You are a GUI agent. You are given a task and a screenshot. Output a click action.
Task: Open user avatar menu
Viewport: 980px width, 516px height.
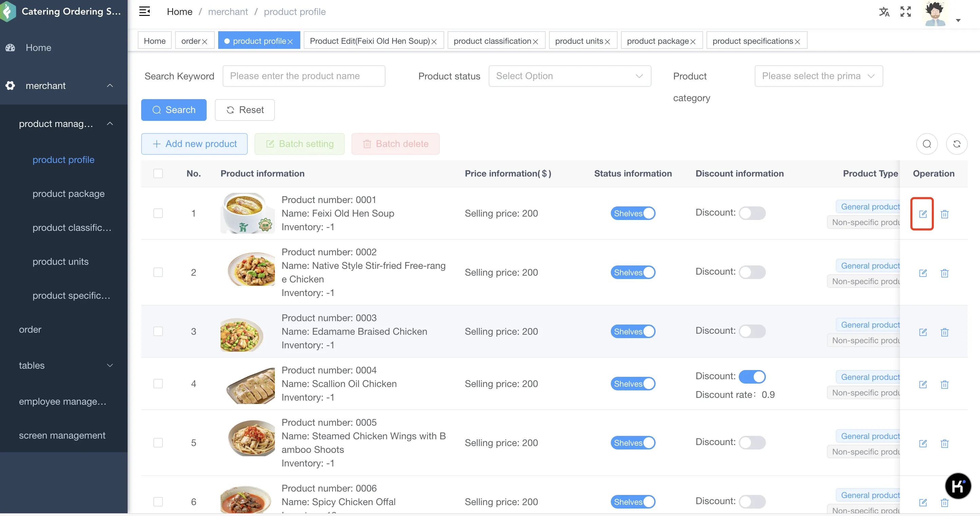pyautogui.click(x=935, y=14)
